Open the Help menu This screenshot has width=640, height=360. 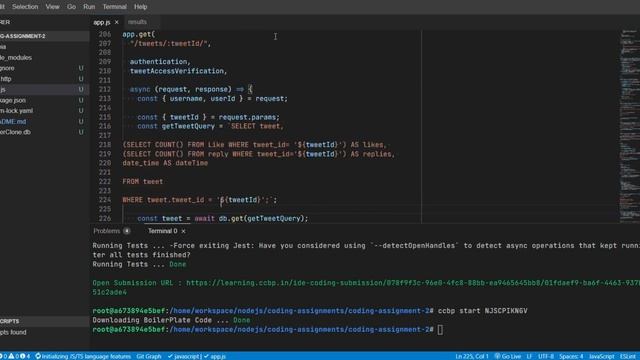point(140,7)
